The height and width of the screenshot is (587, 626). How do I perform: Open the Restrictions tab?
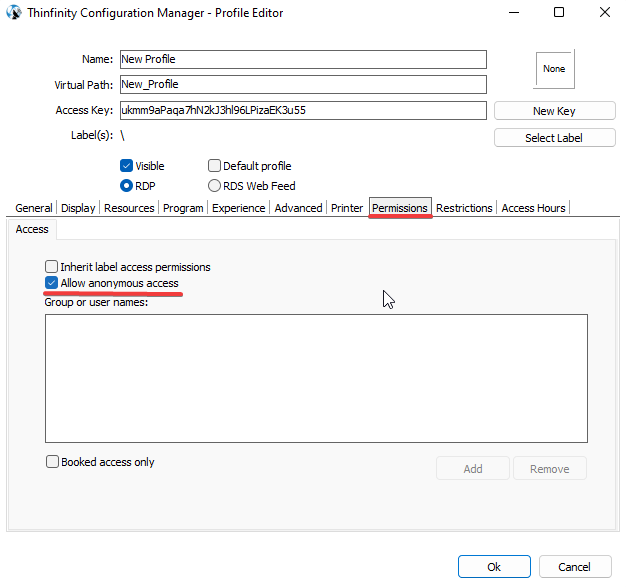click(x=464, y=208)
